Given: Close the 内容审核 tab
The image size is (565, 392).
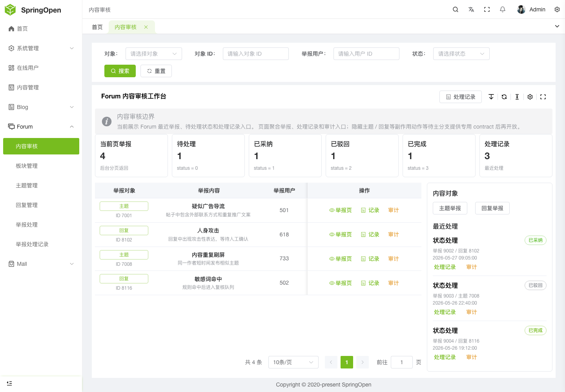Looking at the screenshot, I should pos(146,27).
